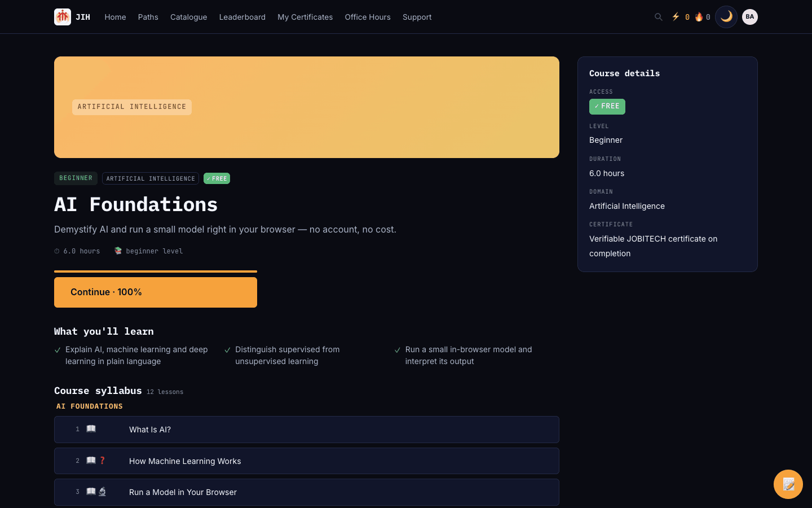The width and height of the screenshot is (812, 508).
Task: Click the orange course progress bar
Action: [x=156, y=271]
